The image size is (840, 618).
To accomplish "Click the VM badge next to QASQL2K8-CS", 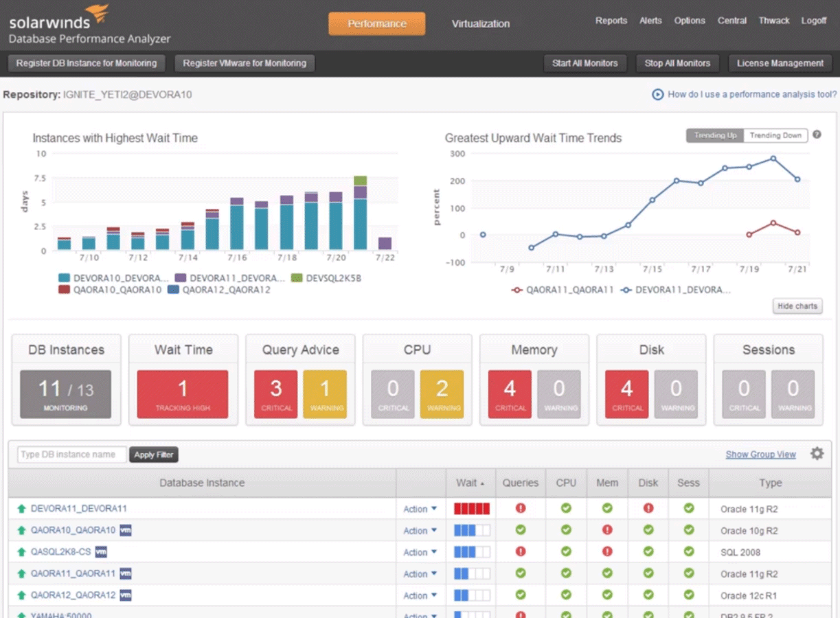I will click(101, 552).
